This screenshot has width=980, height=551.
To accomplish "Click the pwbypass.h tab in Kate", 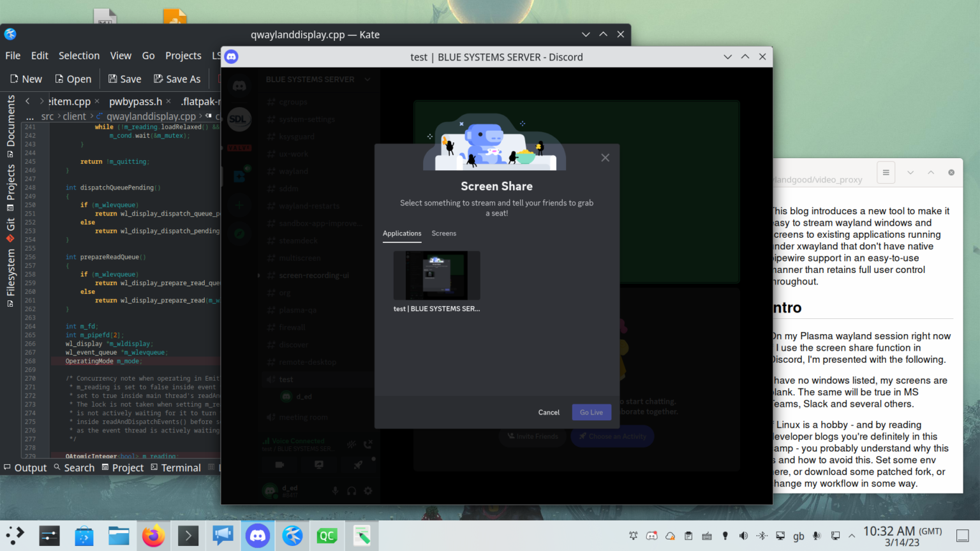I will tap(135, 101).
